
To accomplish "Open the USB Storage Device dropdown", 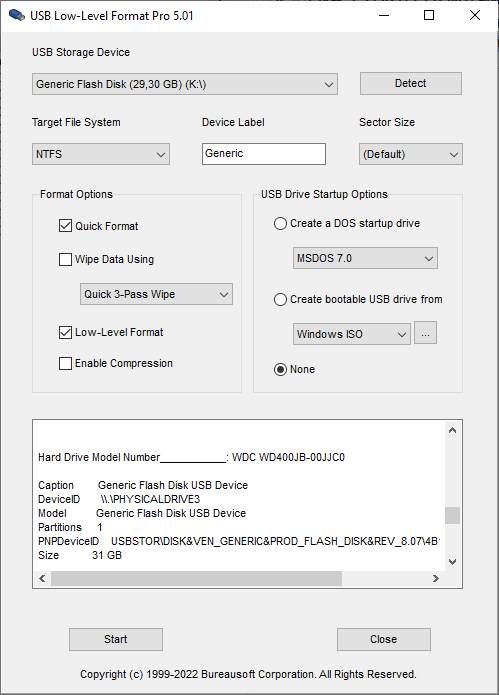I will pyautogui.click(x=185, y=84).
